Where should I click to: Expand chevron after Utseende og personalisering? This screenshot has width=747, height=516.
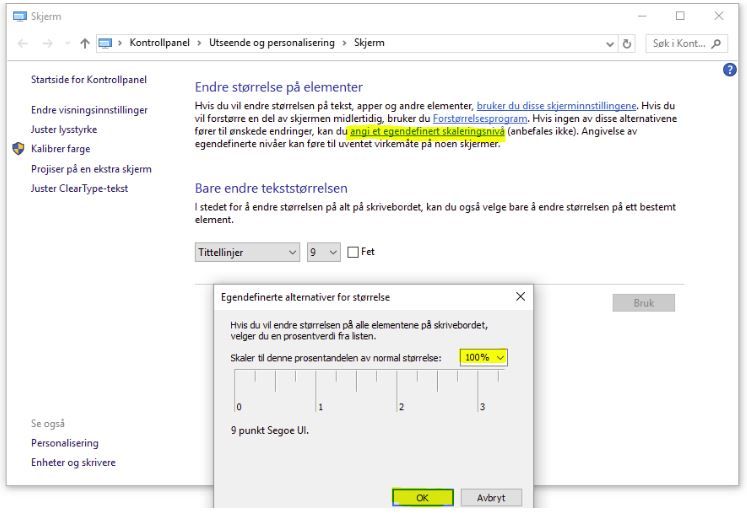(x=344, y=43)
